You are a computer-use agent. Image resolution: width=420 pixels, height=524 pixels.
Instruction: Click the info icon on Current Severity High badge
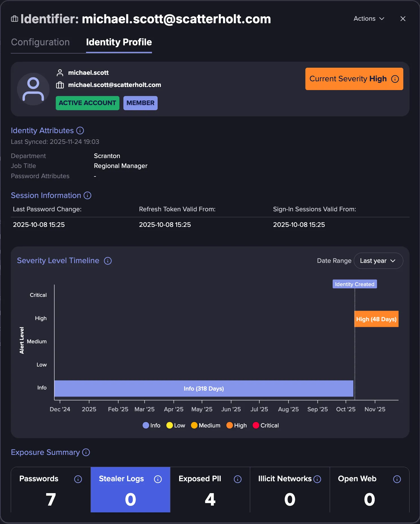pyautogui.click(x=395, y=79)
